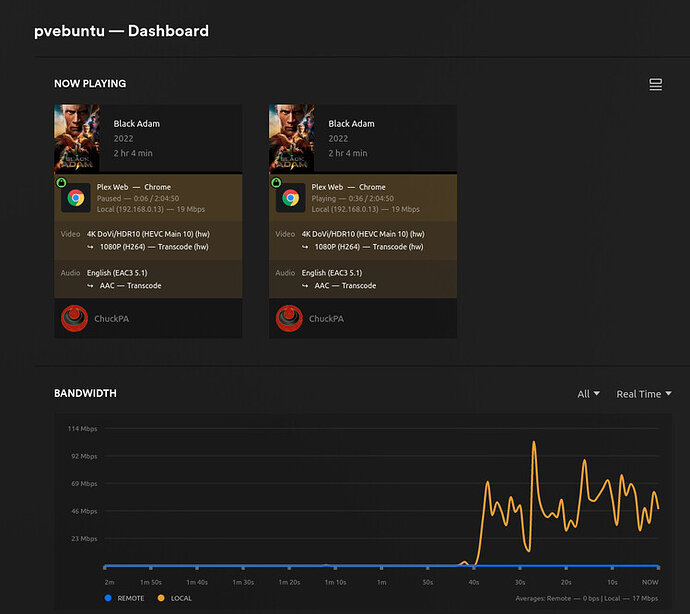
Task: Open ChuckPA avatar on the playing card
Action: point(289,318)
